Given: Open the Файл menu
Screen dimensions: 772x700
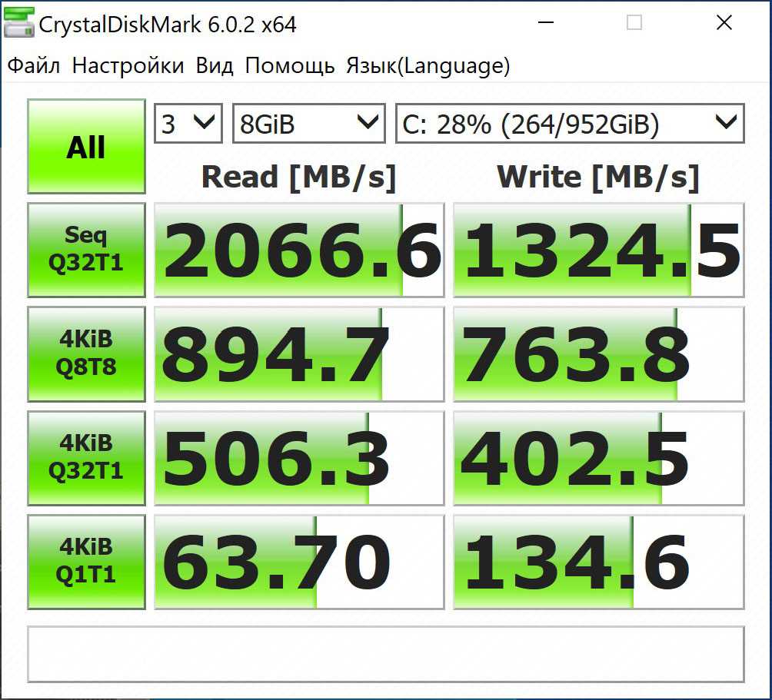Looking at the screenshot, I should (34, 66).
